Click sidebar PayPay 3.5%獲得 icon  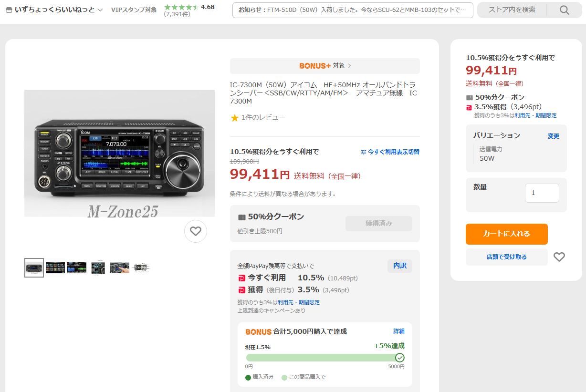tap(469, 107)
